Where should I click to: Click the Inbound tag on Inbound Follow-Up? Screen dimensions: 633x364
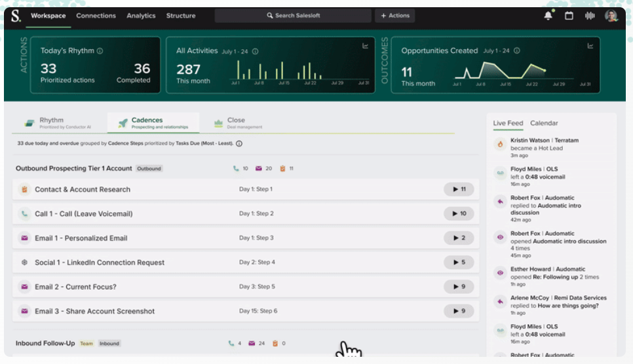109,344
